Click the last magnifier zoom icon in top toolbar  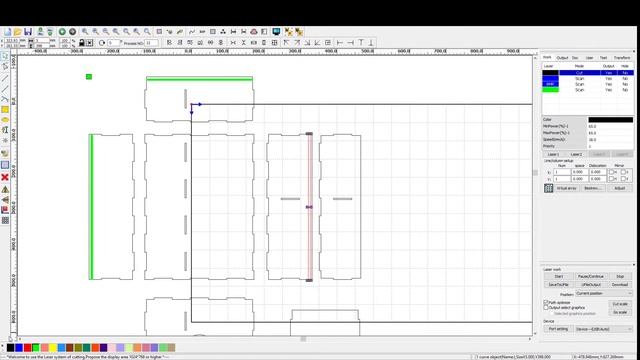coord(147,32)
